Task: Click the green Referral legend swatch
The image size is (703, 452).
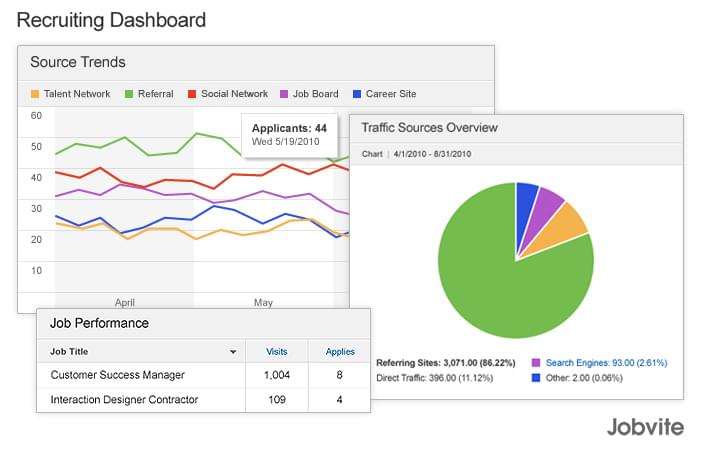Action: [129, 94]
